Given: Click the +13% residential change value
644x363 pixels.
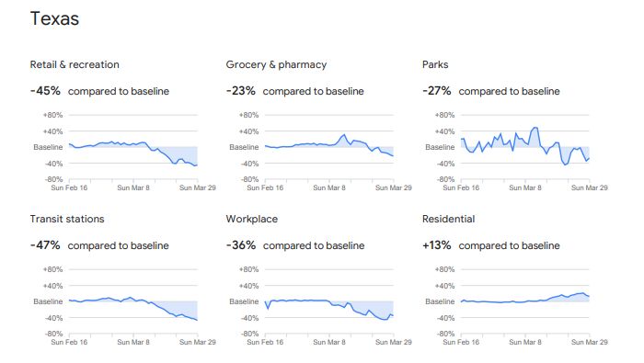Looking at the screenshot, I should click(437, 245).
